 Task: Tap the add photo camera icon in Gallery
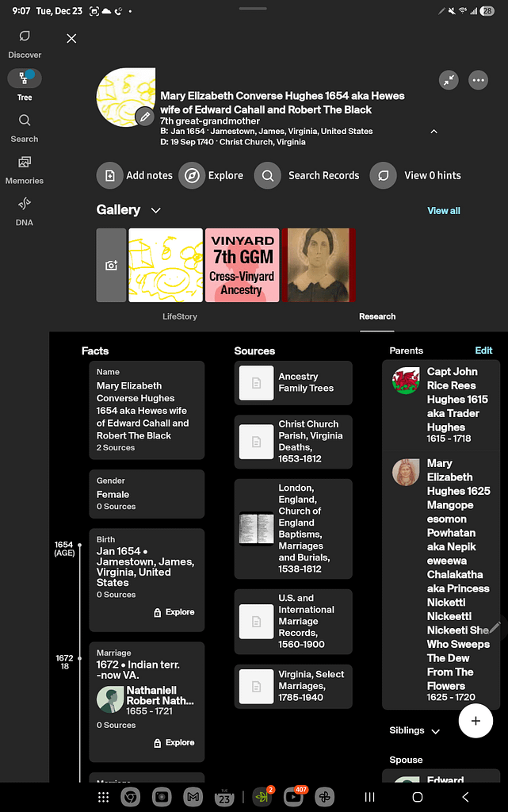pos(112,266)
